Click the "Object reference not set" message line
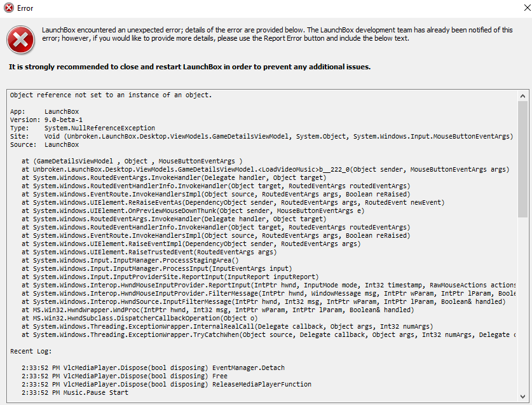Screen dimensions: 532x405 [x=111, y=95]
